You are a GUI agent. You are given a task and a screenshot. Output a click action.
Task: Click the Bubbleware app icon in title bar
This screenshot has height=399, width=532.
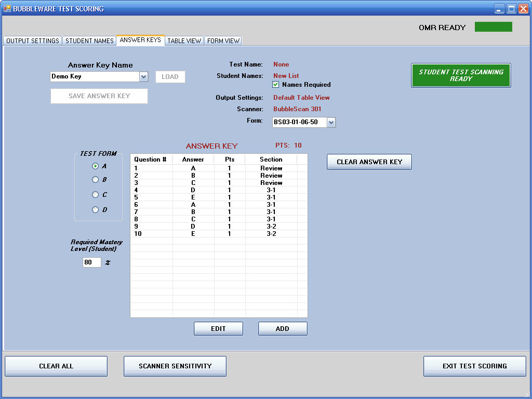click(x=7, y=8)
